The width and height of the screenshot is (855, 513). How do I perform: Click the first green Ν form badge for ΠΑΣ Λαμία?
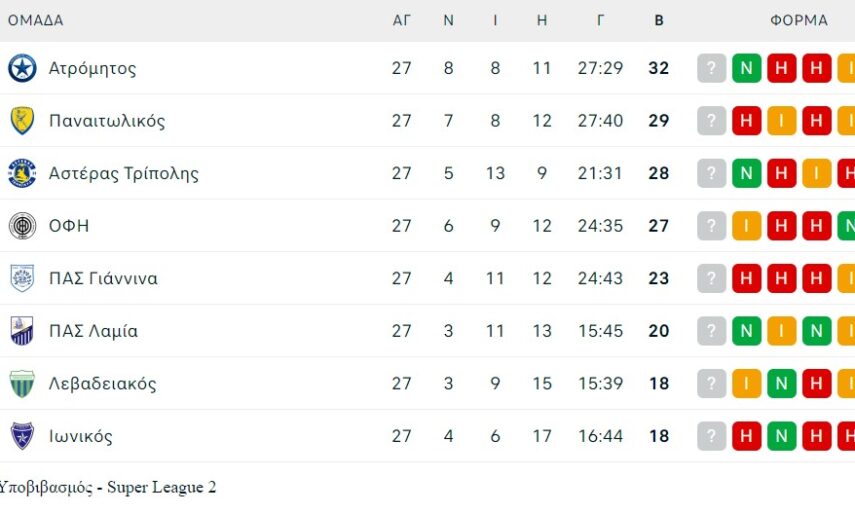pyautogui.click(x=746, y=331)
